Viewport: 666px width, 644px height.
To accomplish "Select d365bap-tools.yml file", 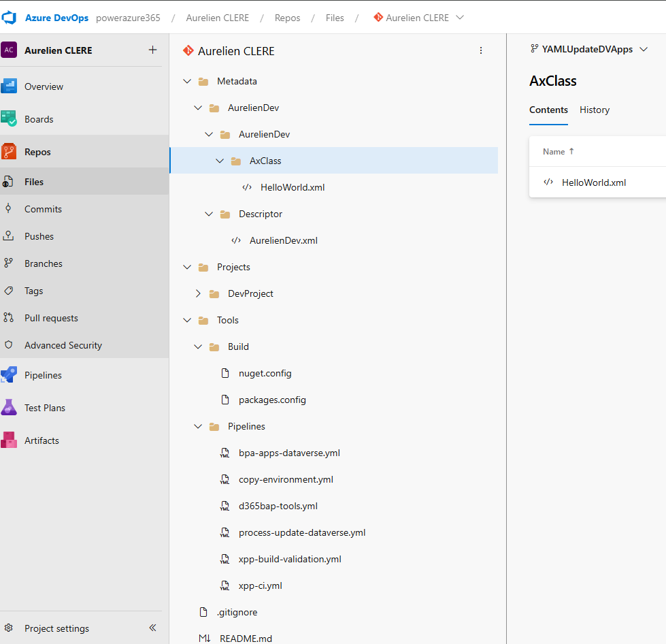I will 278,506.
